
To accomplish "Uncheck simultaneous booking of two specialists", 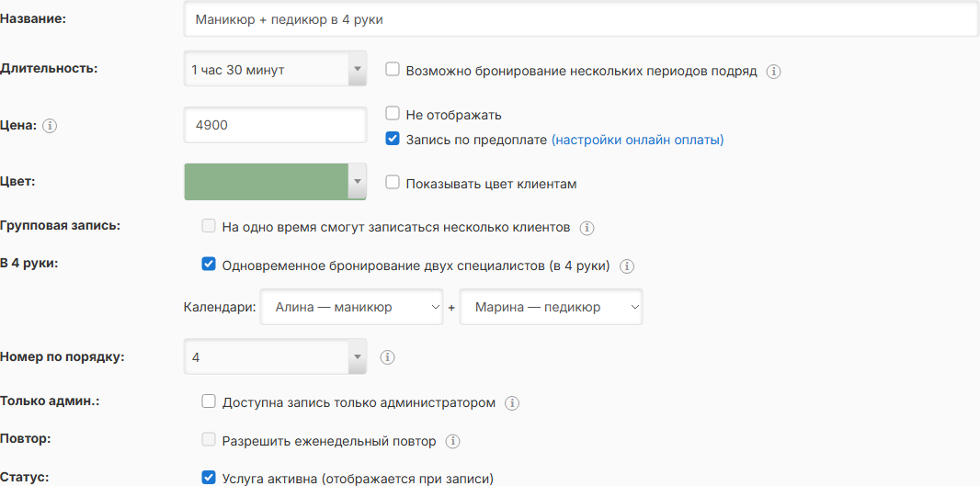I will click(208, 265).
